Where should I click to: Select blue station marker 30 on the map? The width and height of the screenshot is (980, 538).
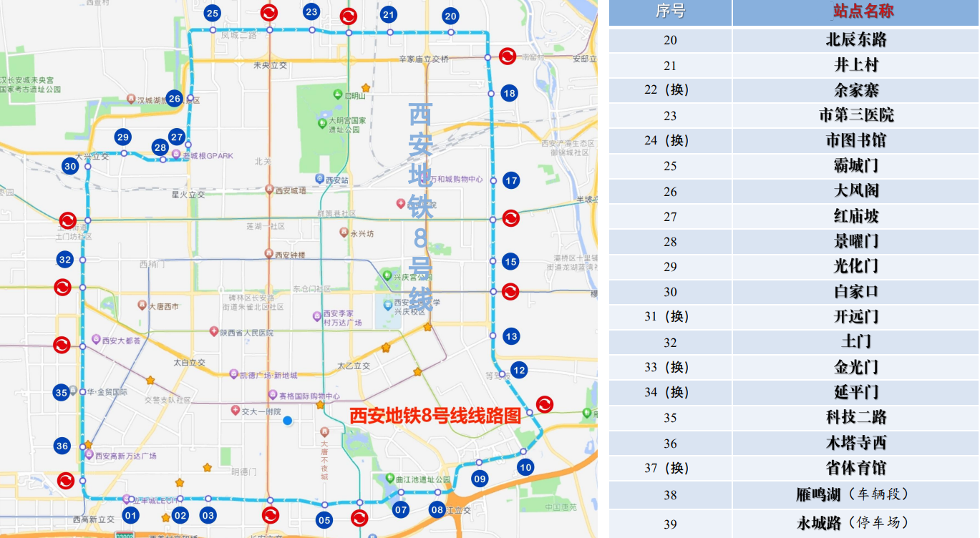coord(70,167)
